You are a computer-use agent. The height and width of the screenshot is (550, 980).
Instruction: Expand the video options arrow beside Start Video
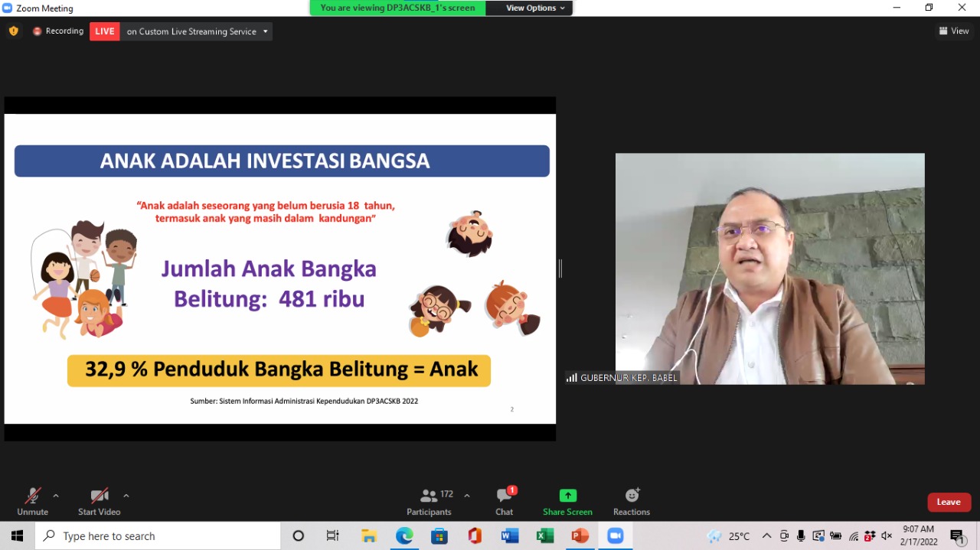(x=126, y=496)
